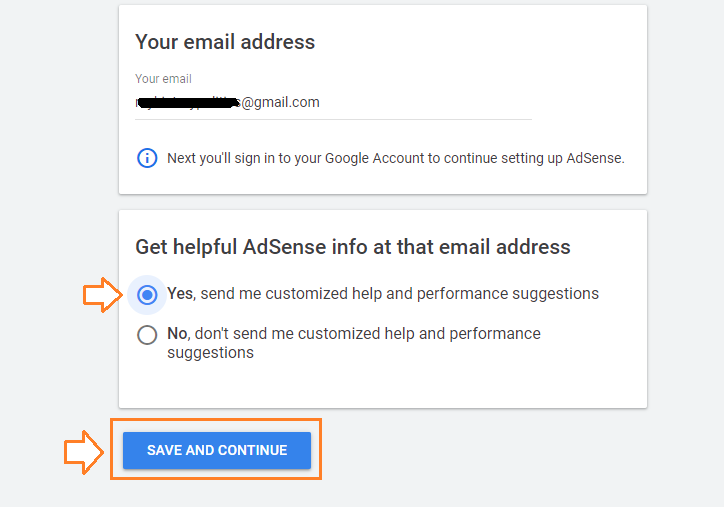Image resolution: width=724 pixels, height=507 pixels.
Task: Click the word "suggestions" under the No option
Action: pyautogui.click(x=210, y=353)
